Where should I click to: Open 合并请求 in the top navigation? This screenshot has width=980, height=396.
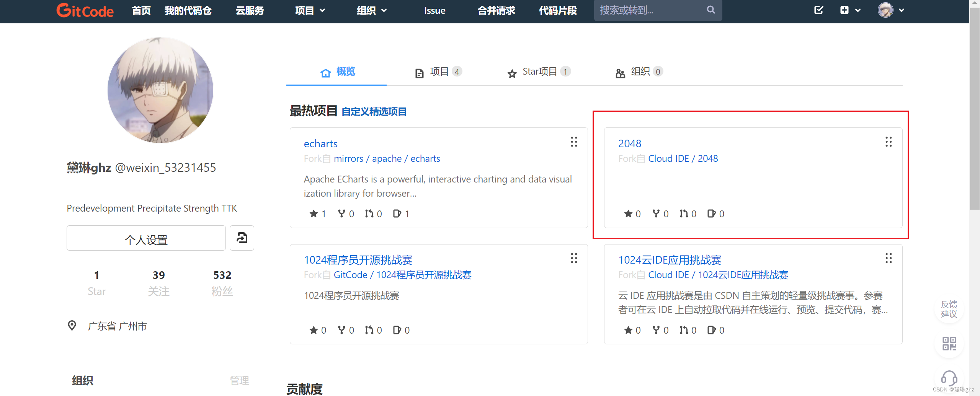(x=496, y=10)
